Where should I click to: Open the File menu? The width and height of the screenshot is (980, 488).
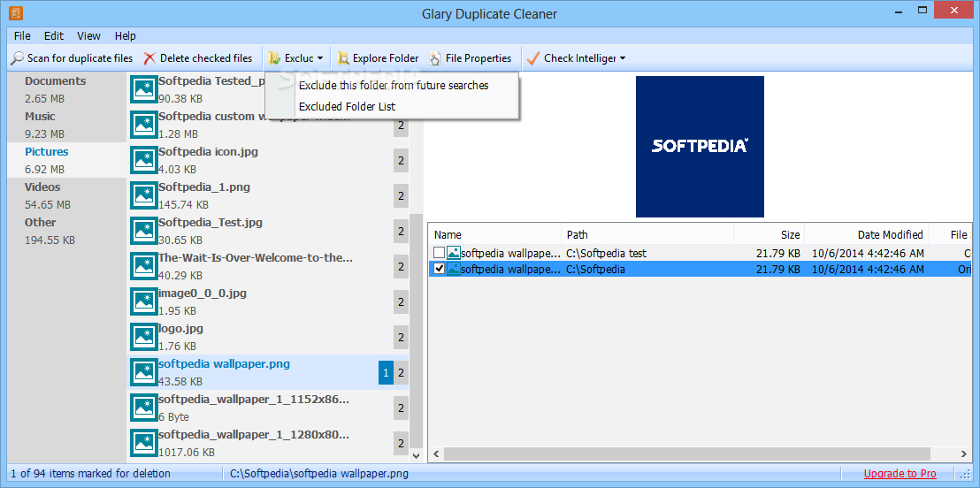point(22,35)
